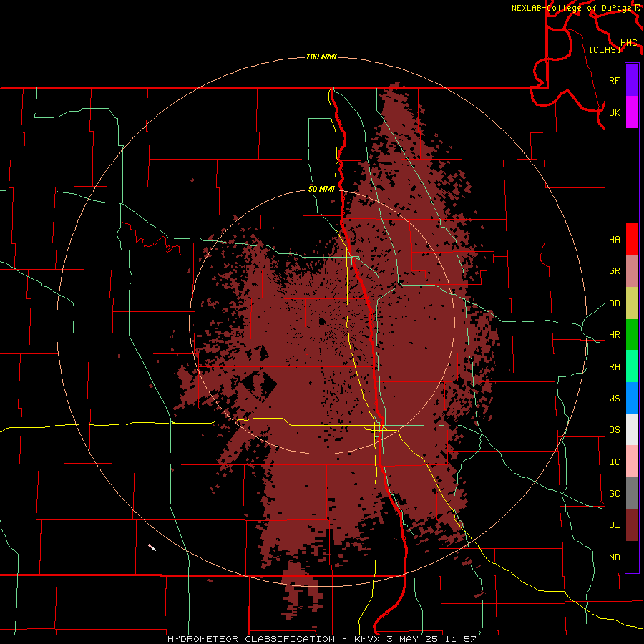Select the GC gray legend swatch

[632, 493]
